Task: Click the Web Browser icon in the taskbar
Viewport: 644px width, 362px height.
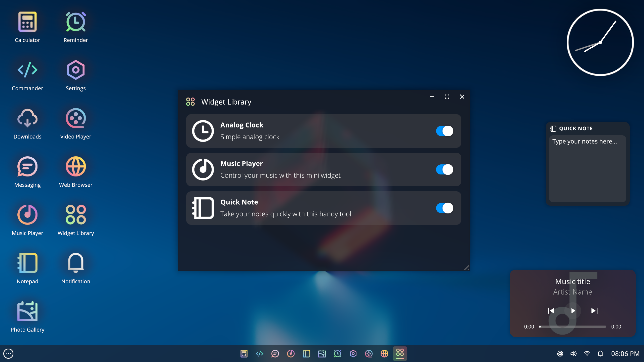Action: click(x=384, y=354)
